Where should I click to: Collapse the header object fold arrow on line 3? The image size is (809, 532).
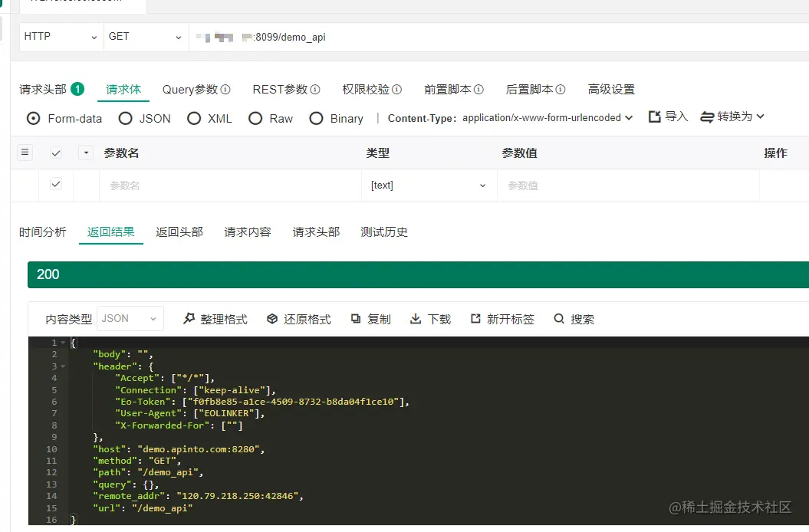[63, 366]
